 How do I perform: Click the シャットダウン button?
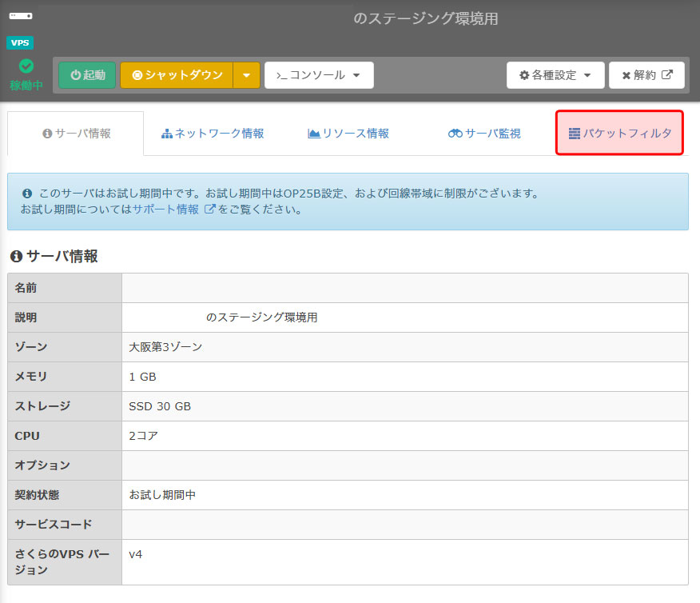177,75
